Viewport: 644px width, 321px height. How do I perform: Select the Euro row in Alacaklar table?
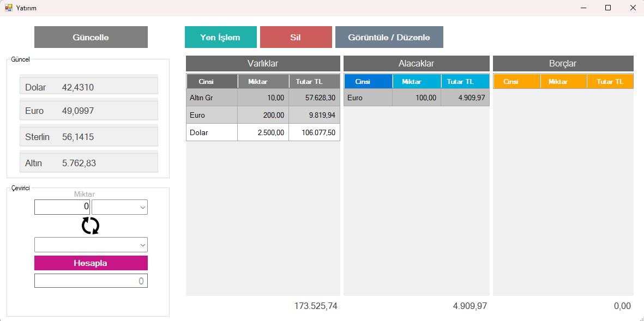[x=368, y=98]
